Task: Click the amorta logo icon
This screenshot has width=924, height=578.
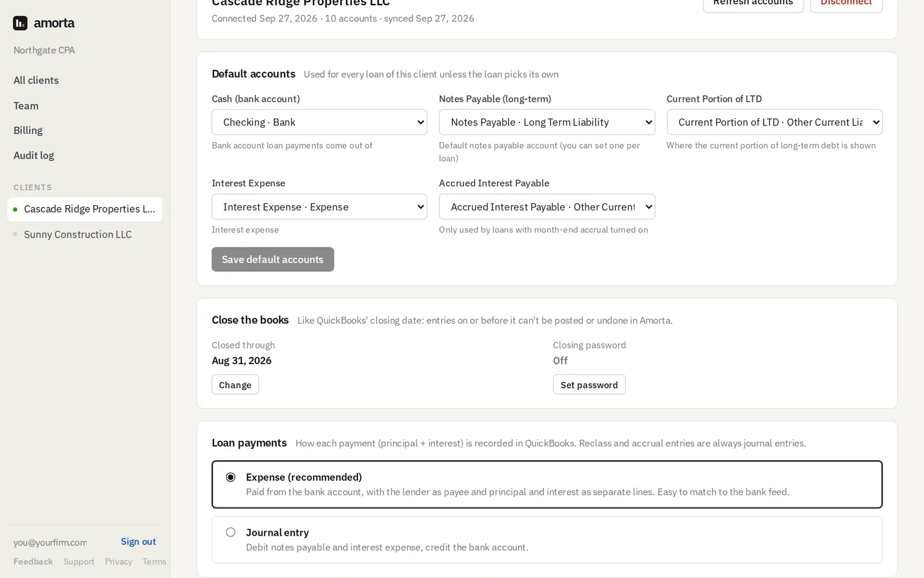Action: tap(20, 23)
